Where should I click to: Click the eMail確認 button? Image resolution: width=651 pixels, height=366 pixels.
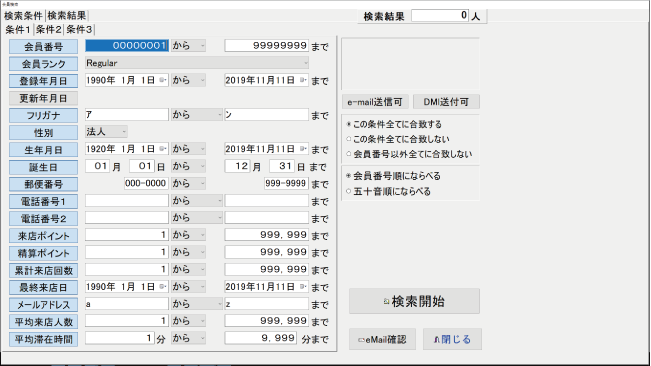pos(382,339)
